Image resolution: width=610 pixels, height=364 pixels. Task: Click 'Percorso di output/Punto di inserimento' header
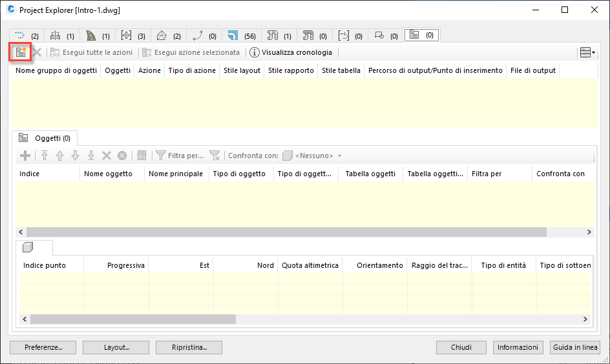[x=436, y=70]
